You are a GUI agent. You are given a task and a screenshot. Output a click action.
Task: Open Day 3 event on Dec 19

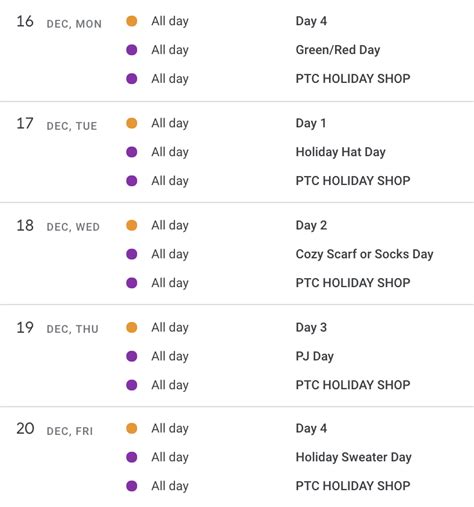point(311,327)
